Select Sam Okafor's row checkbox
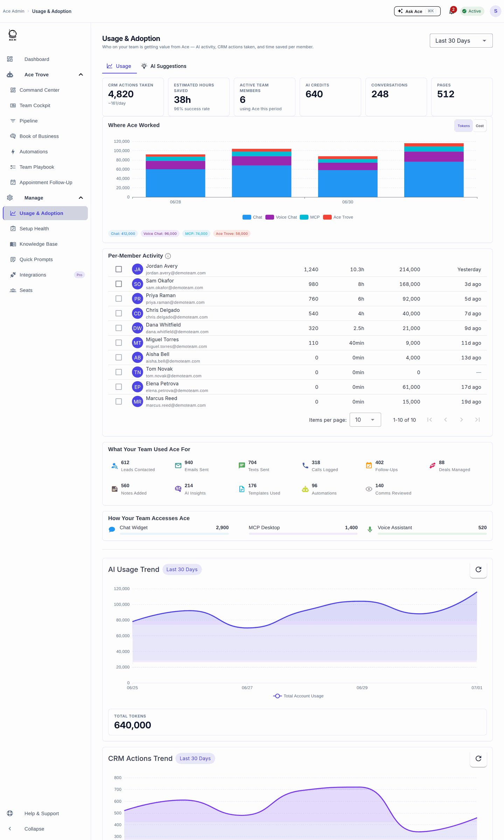 point(119,284)
